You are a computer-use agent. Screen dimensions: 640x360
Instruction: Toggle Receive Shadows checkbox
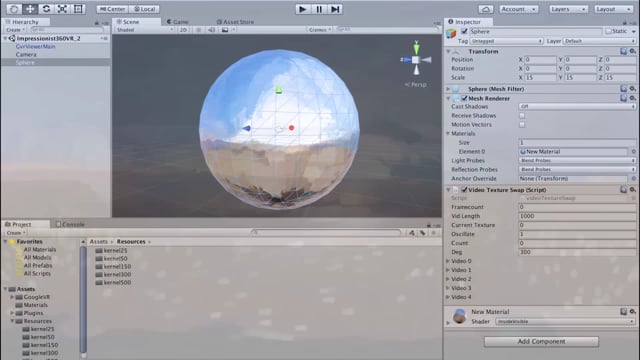[x=522, y=116]
